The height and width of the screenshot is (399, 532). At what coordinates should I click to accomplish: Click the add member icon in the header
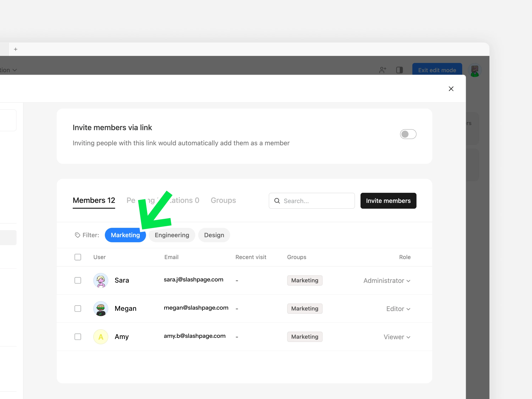click(382, 70)
